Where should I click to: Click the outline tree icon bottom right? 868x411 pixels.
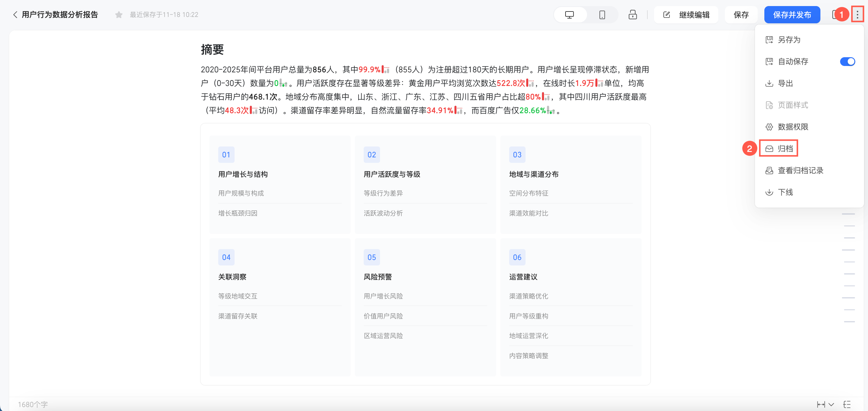pyautogui.click(x=847, y=404)
